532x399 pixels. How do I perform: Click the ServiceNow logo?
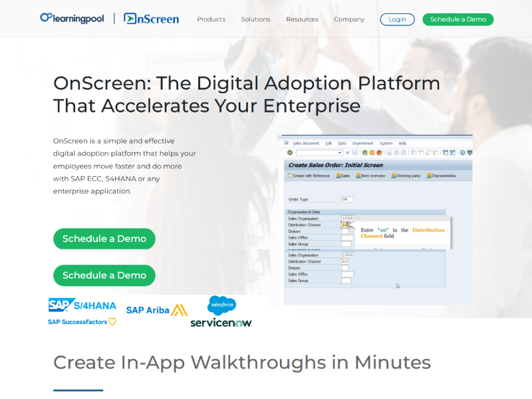[x=221, y=323]
